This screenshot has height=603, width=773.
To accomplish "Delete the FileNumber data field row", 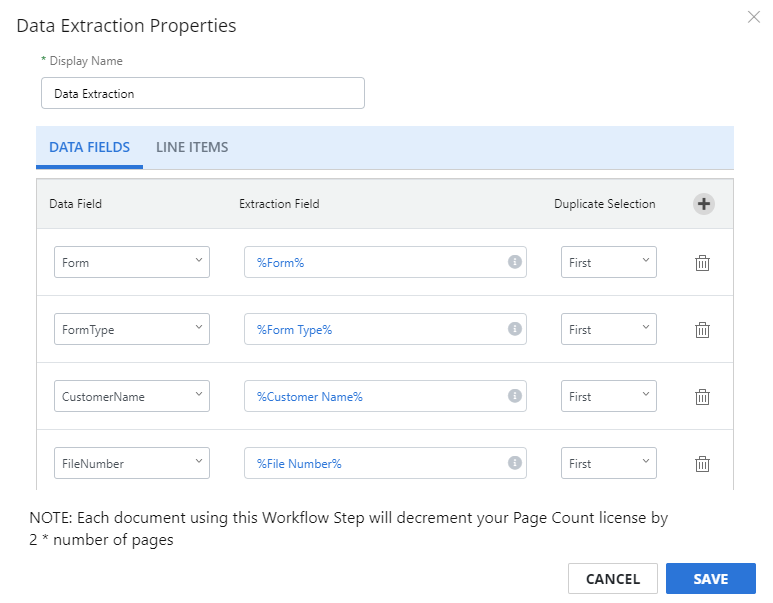I will click(702, 463).
